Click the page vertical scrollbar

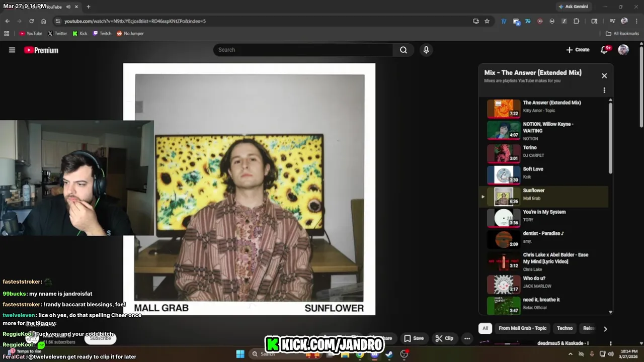[641, 87]
